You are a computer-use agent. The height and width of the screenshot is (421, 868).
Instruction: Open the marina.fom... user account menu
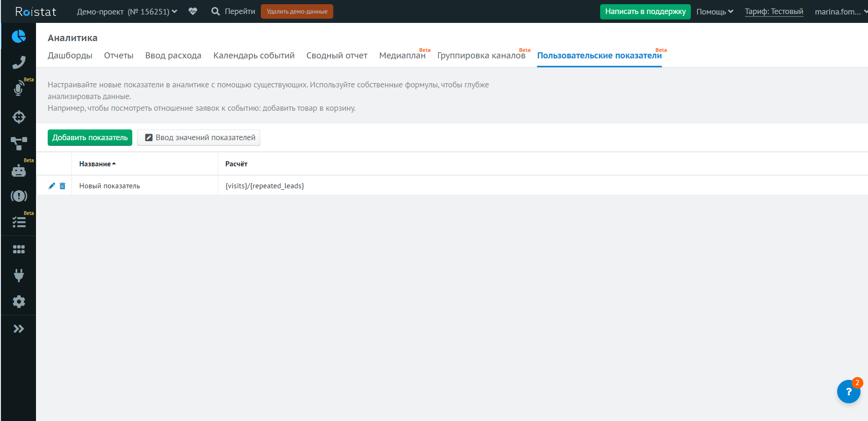click(x=840, y=12)
